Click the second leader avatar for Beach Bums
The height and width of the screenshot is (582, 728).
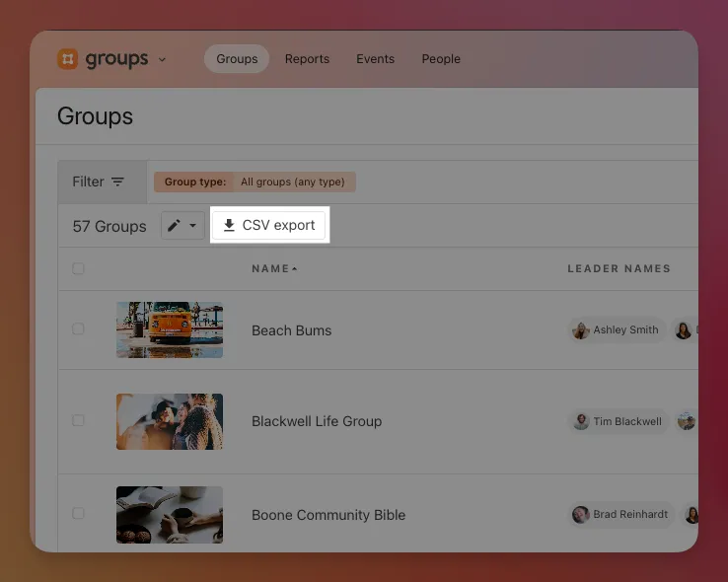pos(684,330)
